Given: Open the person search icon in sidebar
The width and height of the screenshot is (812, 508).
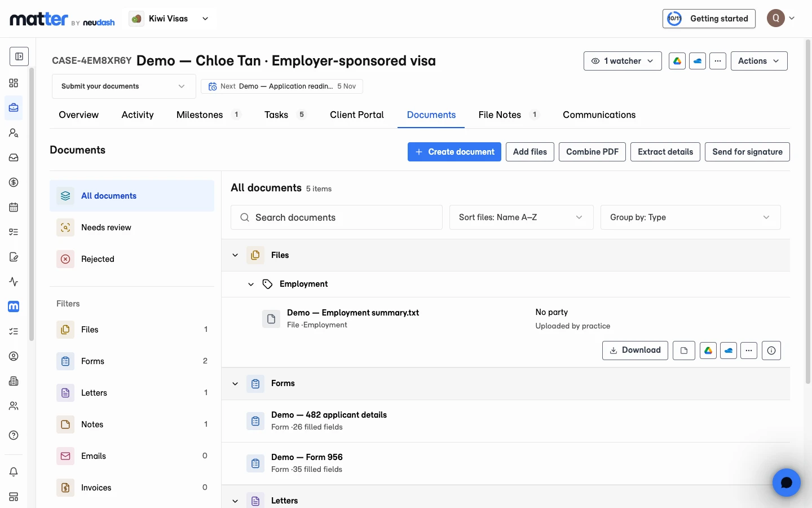Looking at the screenshot, I should click(x=14, y=133).
